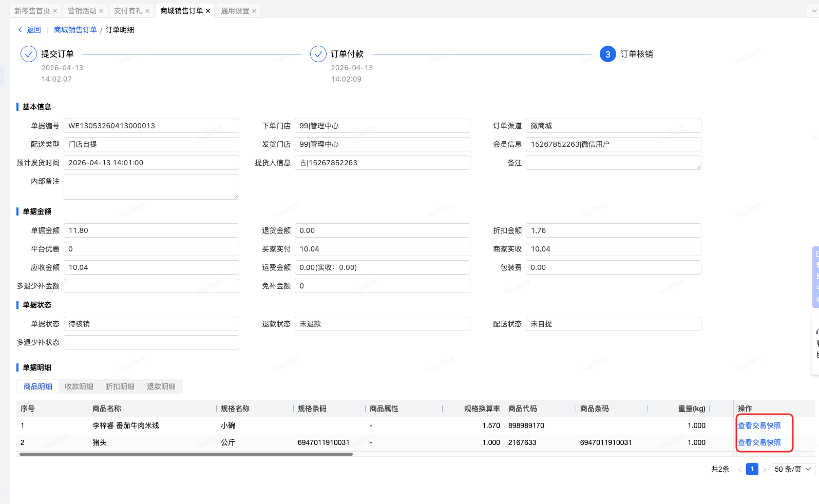The height and width of the screenshot is (504, 819).
Task: Close the 新零售首页 tab
Action: tap(55, 11)
